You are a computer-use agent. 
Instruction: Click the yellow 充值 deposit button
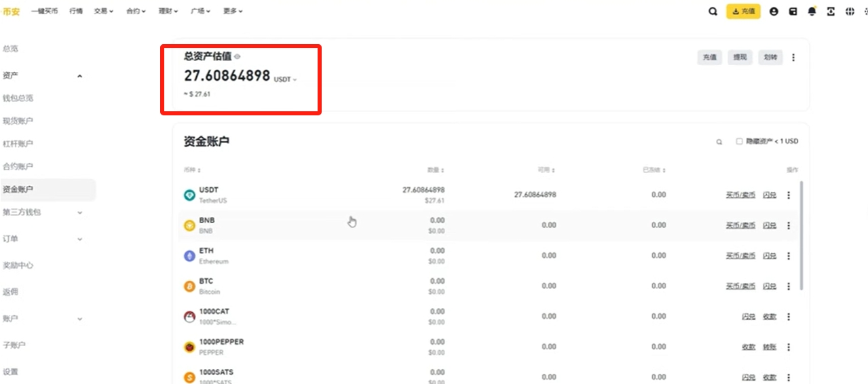coord(743,12)
